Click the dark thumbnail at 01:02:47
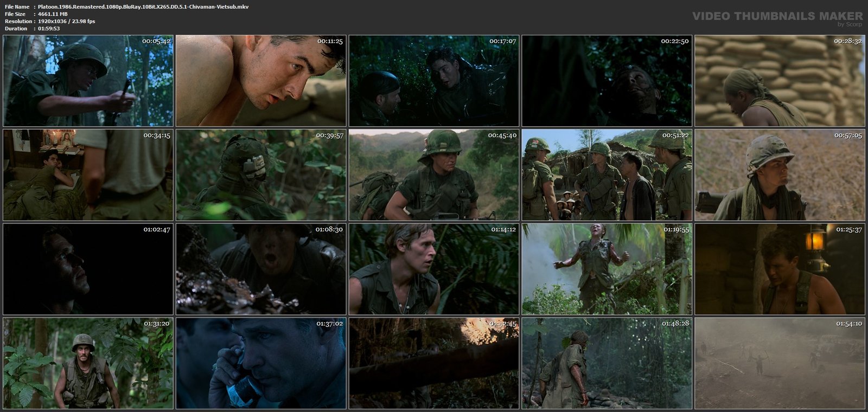 [88, 269]
